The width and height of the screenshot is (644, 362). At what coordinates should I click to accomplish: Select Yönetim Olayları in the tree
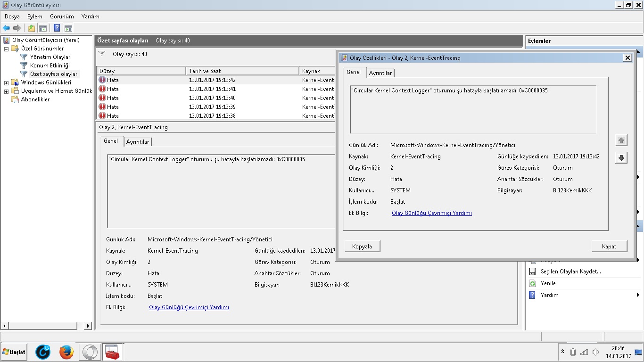pyautogui.click(x=50, y=57)
